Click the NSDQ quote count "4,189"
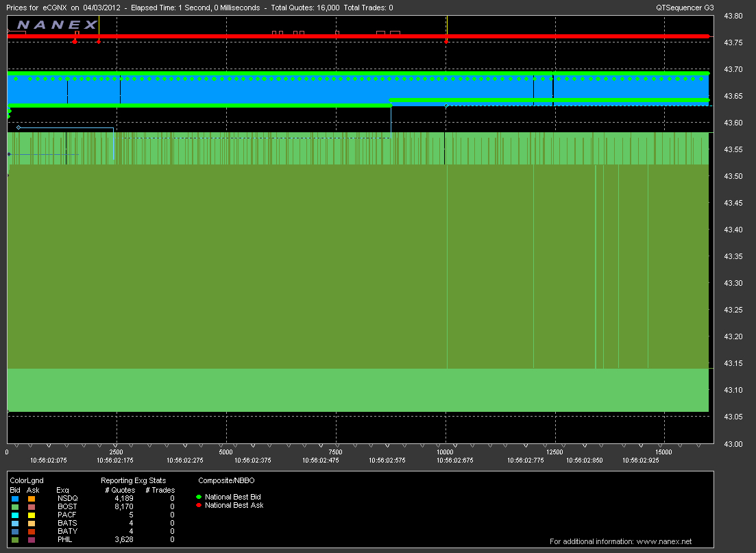Image resolution: width=756 pixels, height=553 pixels. [124, 498]
